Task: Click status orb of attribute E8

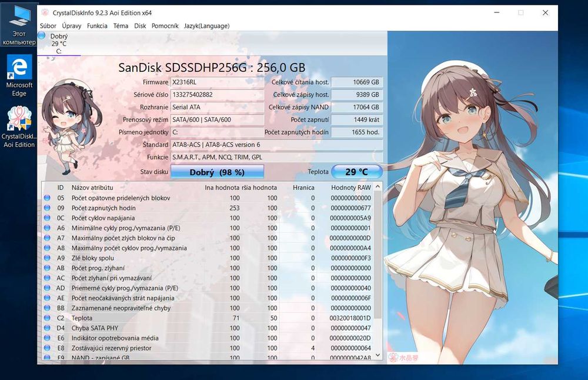Action: 47,348
